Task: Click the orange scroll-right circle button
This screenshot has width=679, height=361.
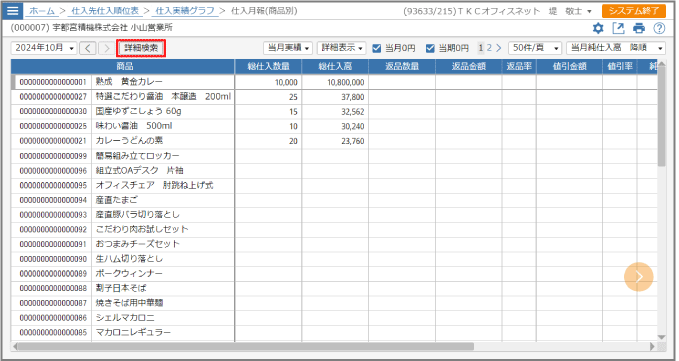Action: (x=638, y=277)
